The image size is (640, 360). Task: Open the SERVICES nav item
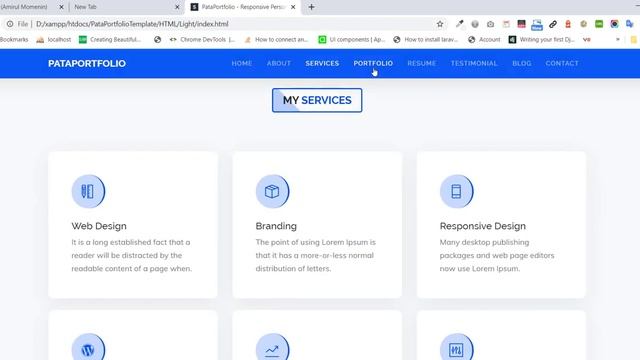(322, 63)
